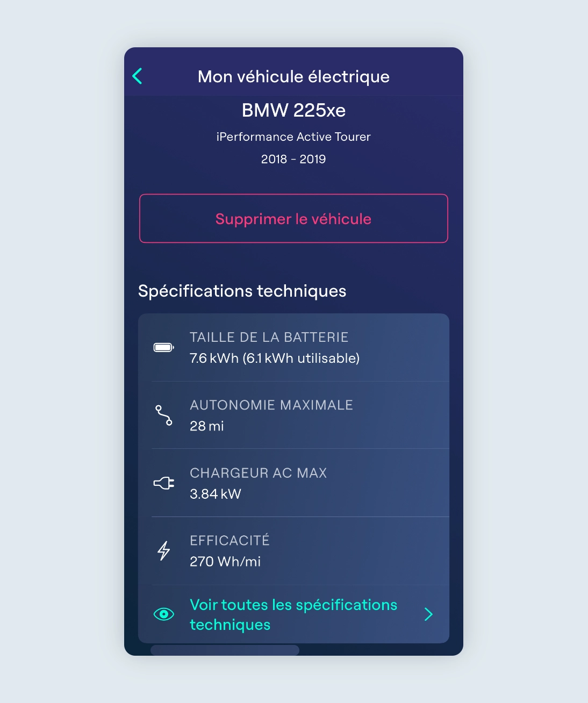Click the 2018 - 2019 model years text
Image resolution: width=588 pixels, height=703 pixels.
(293, 159)
